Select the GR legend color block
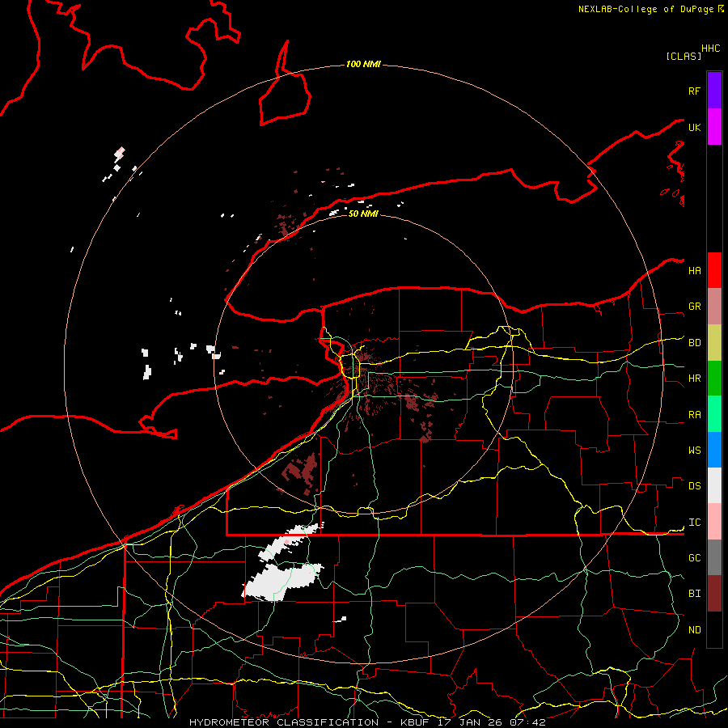 click(x=714, y=307)
